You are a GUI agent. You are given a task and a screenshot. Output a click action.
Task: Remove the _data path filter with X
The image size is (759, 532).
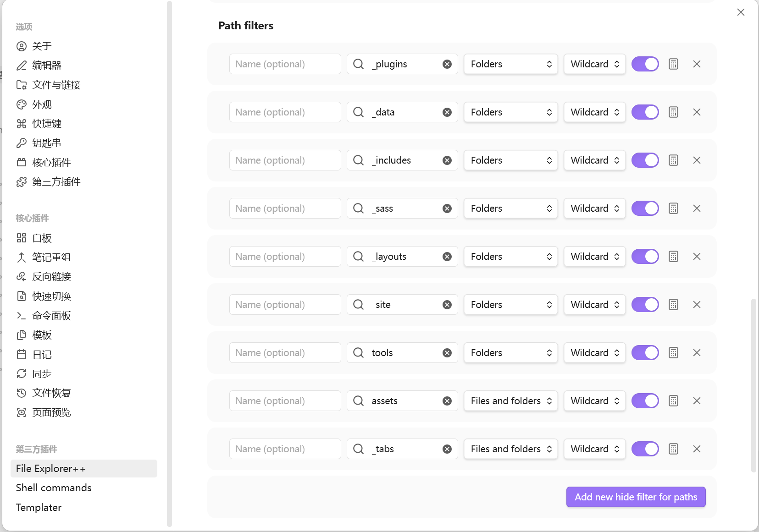697,112
